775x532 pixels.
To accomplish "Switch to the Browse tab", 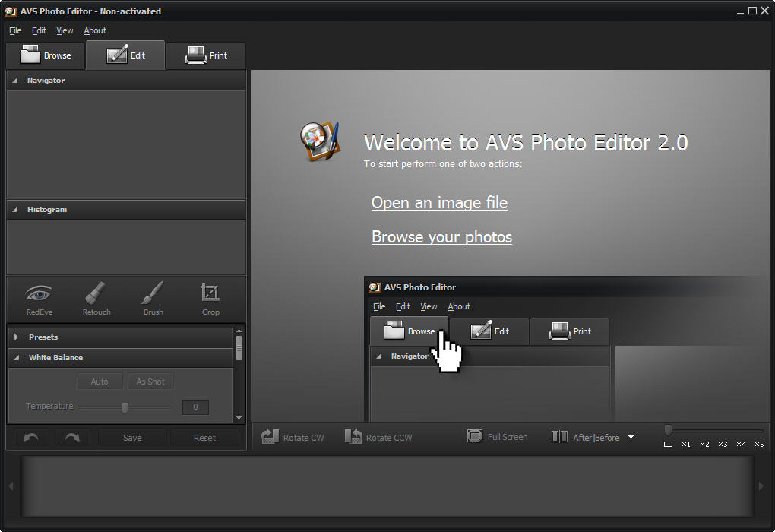I will (x=46, y=55).
